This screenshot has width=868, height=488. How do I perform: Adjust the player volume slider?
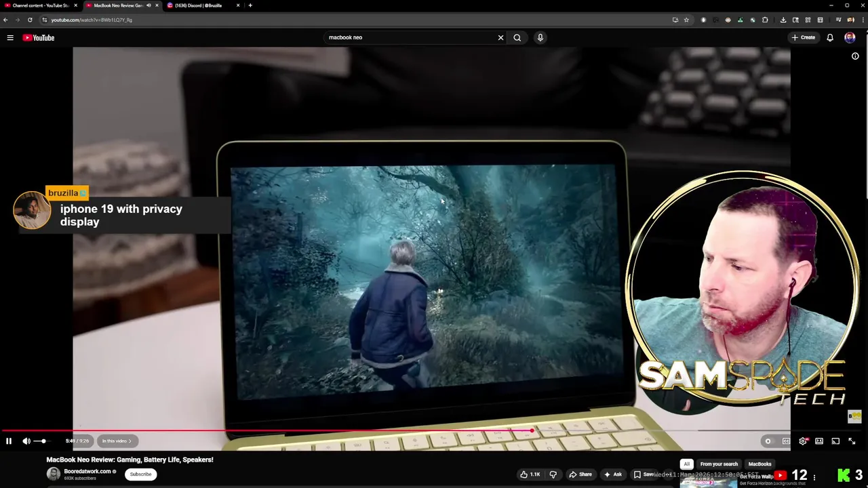point(42,441)
